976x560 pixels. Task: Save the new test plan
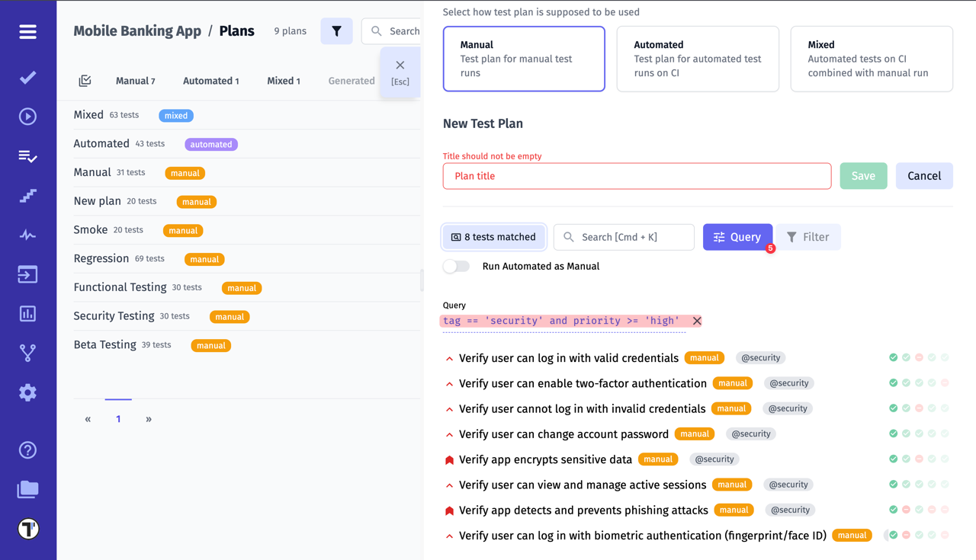coord(863,175)
